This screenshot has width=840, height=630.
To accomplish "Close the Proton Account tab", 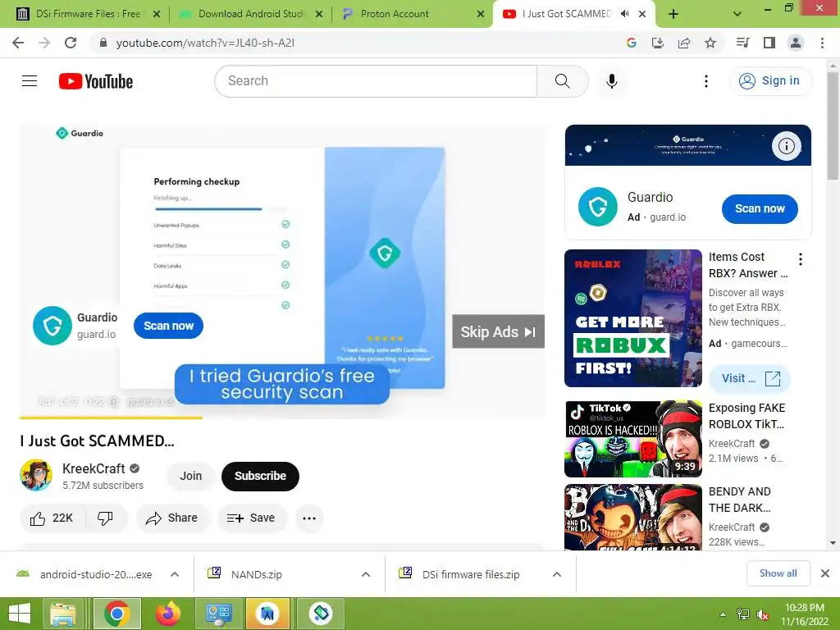I will (x=481, y=15).
